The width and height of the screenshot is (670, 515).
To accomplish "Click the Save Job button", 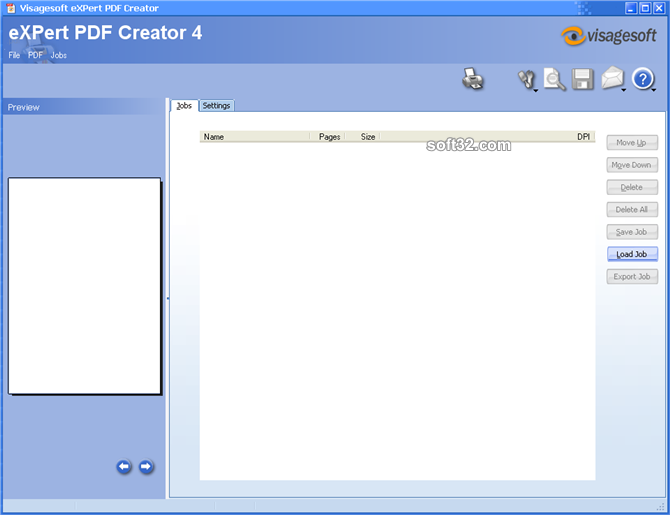I will [632, 232].
